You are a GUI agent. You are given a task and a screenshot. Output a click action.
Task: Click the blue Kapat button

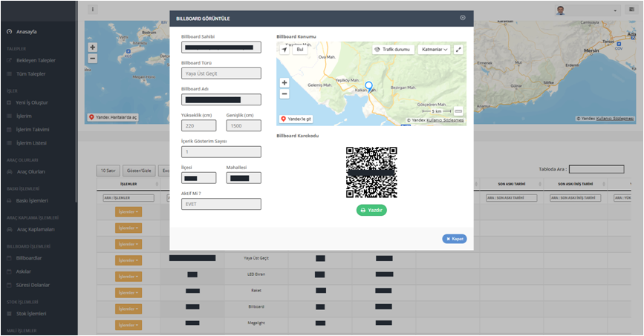(x=455, y=239)
